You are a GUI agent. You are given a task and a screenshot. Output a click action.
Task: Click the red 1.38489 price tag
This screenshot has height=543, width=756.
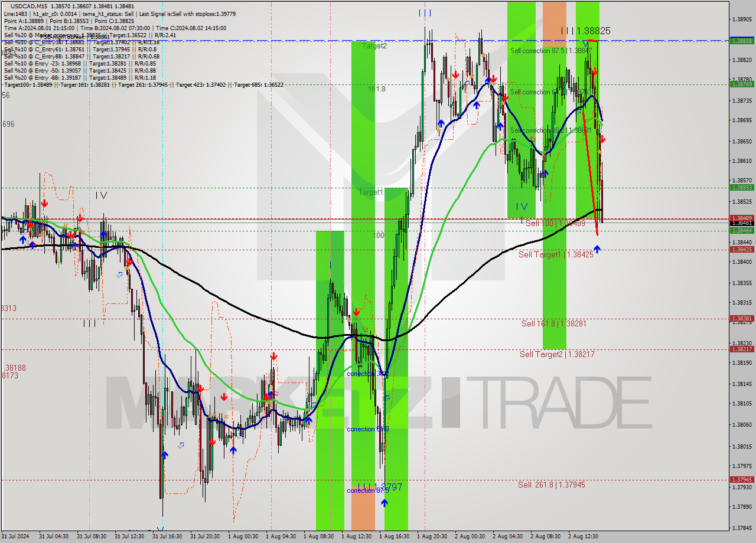coord(742,218)
